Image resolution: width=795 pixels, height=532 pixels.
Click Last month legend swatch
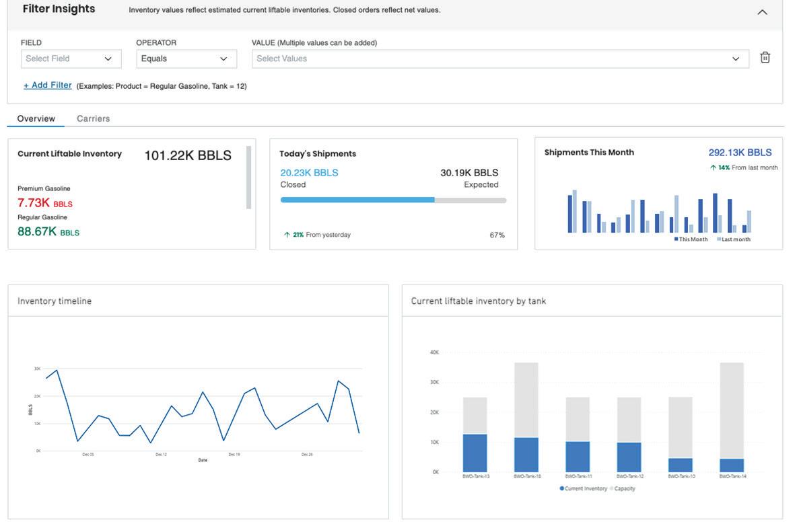point(719,239)
